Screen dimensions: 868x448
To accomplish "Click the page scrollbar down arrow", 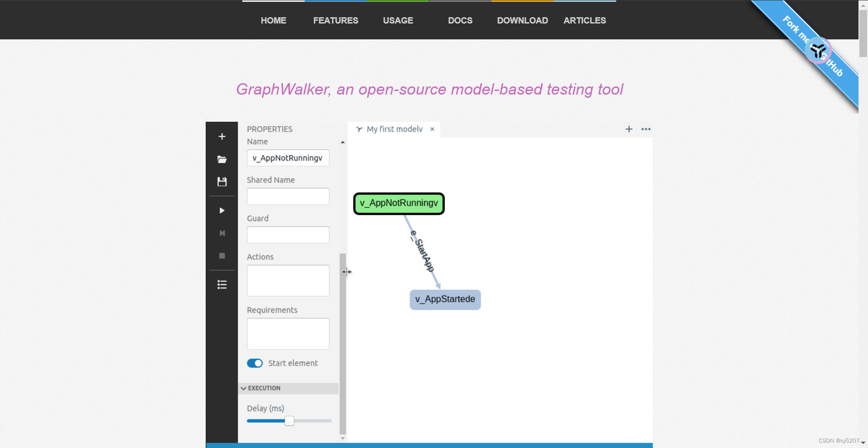I will 863,443.
